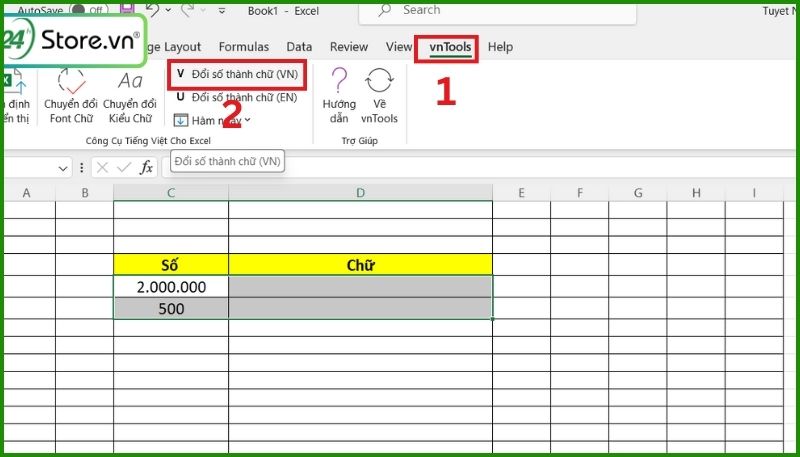Click the Undo icon in title bar
The width and height of the screenshot is (800, 457).
[151, 9]
